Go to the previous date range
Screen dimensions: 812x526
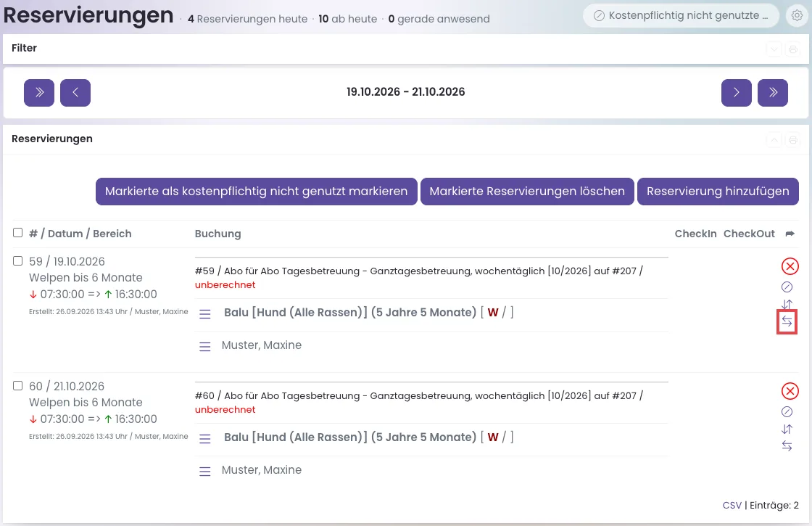tap(75, 93)
